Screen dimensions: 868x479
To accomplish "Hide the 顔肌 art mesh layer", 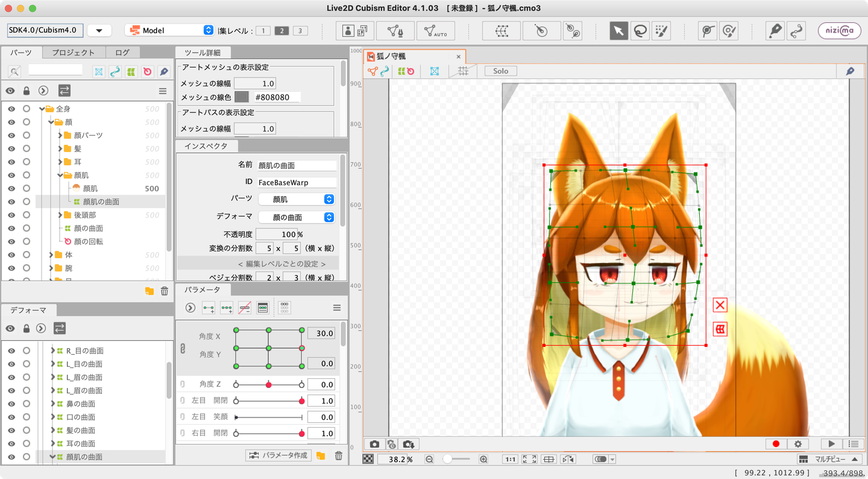I will (x=11, y=188).
